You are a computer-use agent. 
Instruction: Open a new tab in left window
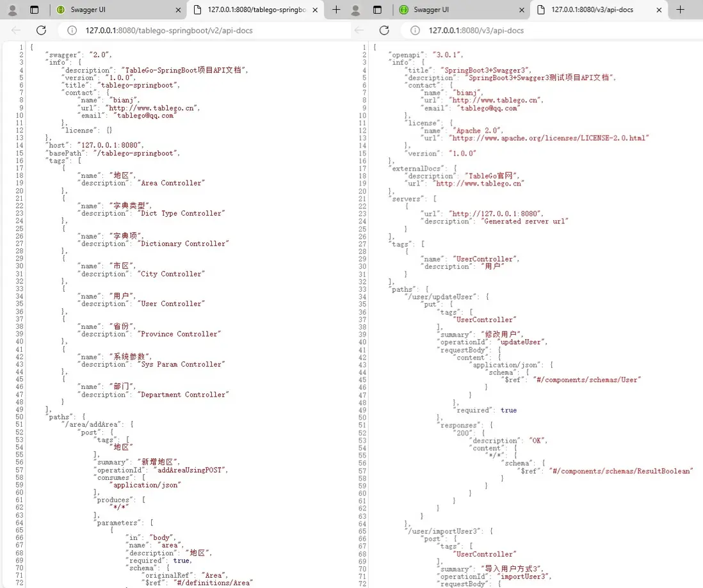click(336, 10)
